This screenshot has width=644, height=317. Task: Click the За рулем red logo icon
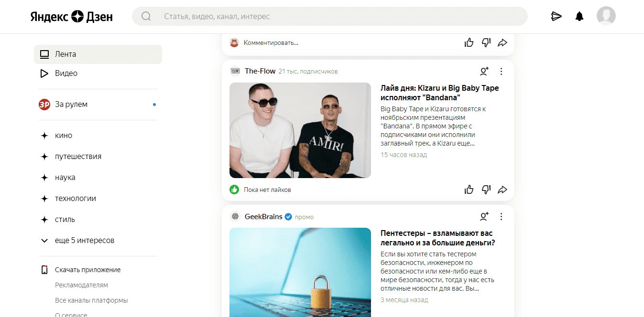[x=44, y=104]
